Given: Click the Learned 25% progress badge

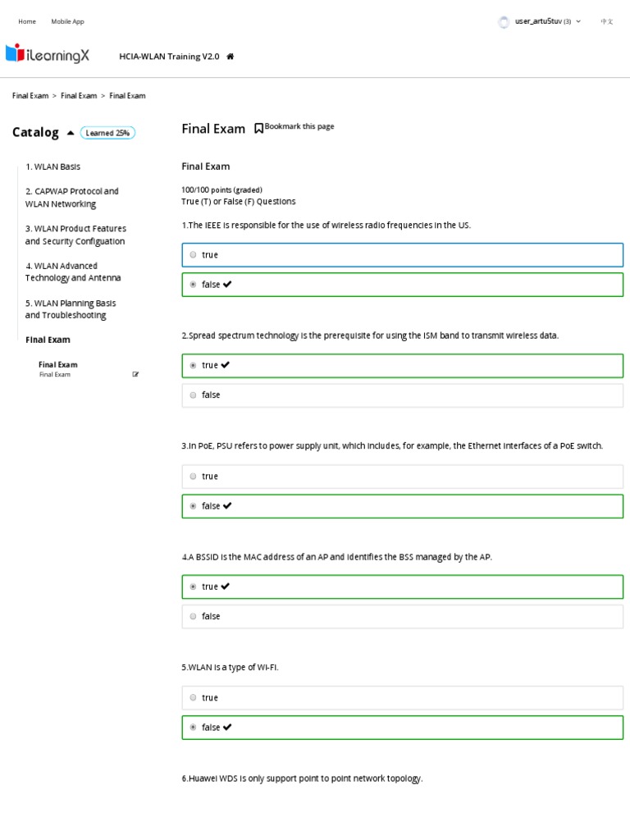Looking at the screenshot, I should pos(107,133).
